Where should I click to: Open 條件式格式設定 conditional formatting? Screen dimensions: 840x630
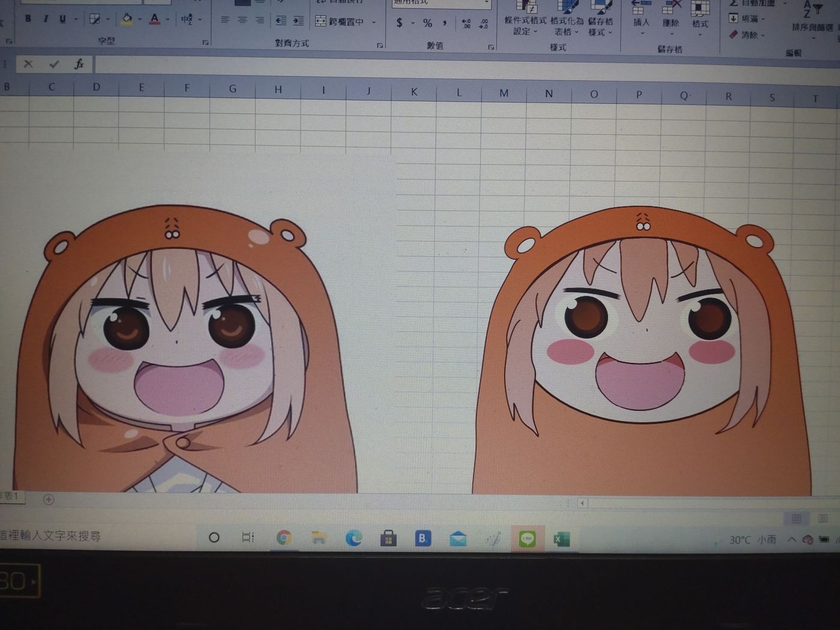coord(525,18)
